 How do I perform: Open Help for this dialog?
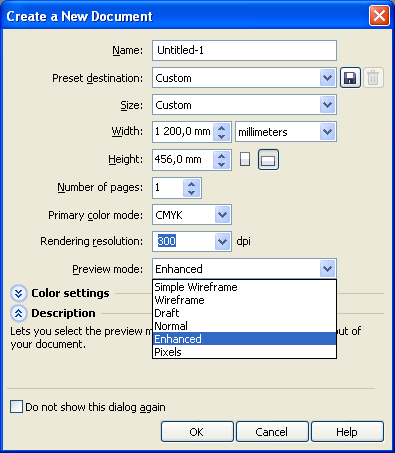347,432
